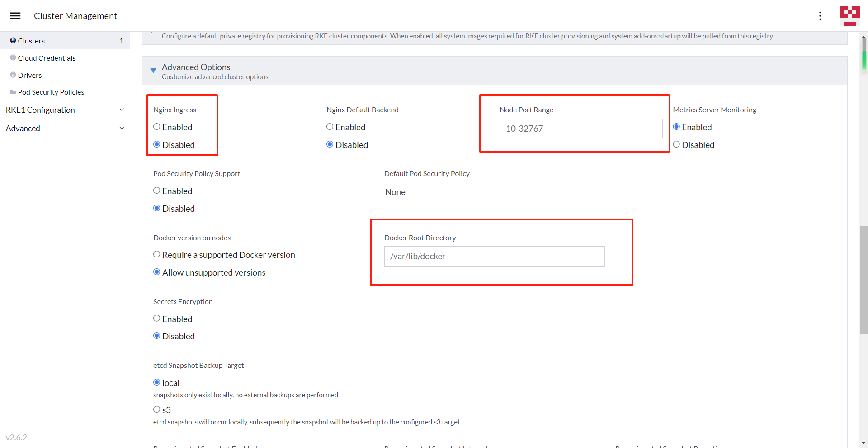The height and width of the screenshot is (448, 868).
Task: Open the vertical three-dot options menu
Action: click(820, 16)
